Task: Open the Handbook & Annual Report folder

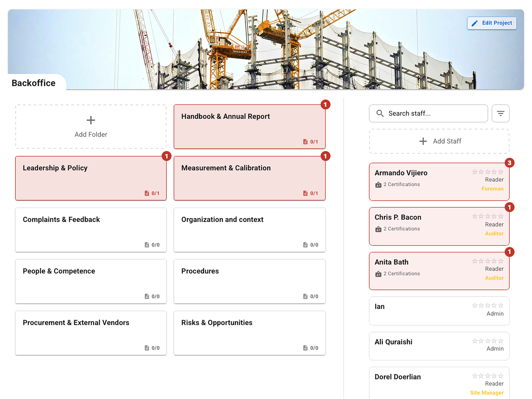Action: [249, 127]
